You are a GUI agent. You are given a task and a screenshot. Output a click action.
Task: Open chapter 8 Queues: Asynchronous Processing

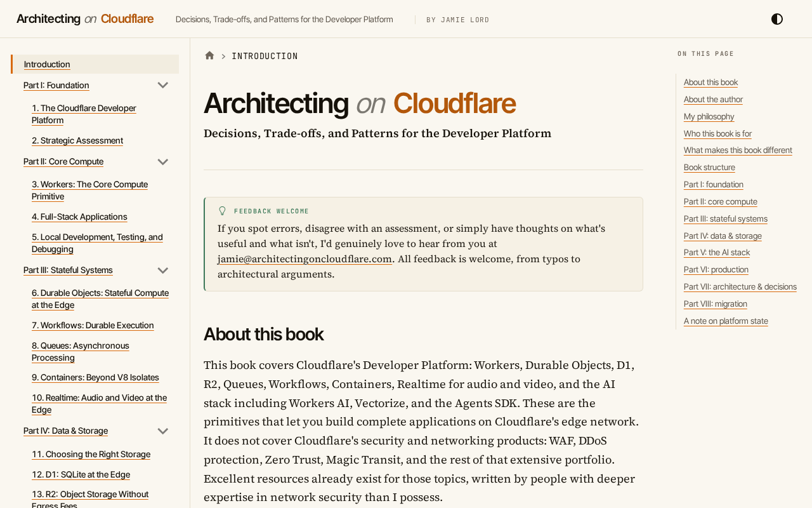81,352
